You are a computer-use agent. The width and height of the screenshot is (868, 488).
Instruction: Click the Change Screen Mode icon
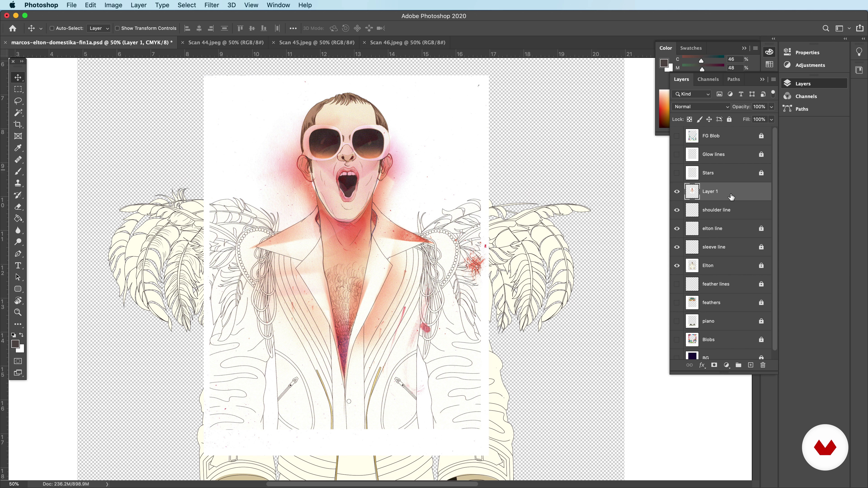18,373
